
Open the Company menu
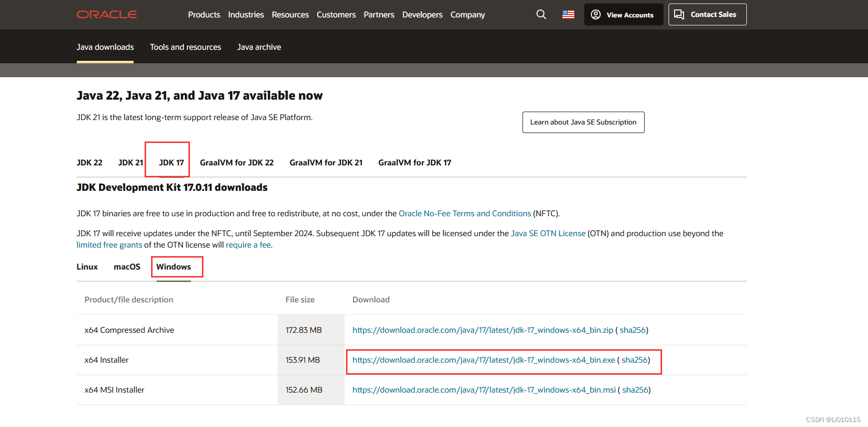coord(468,14)
